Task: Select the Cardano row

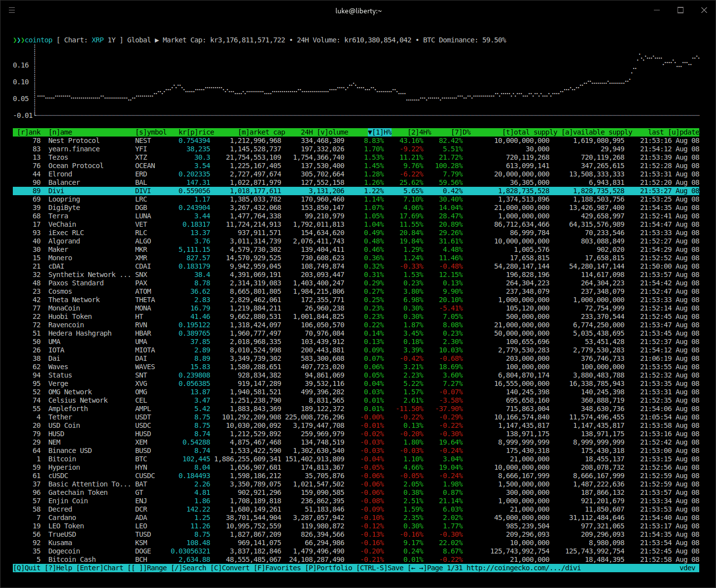Action: click(x=356, y=518)
